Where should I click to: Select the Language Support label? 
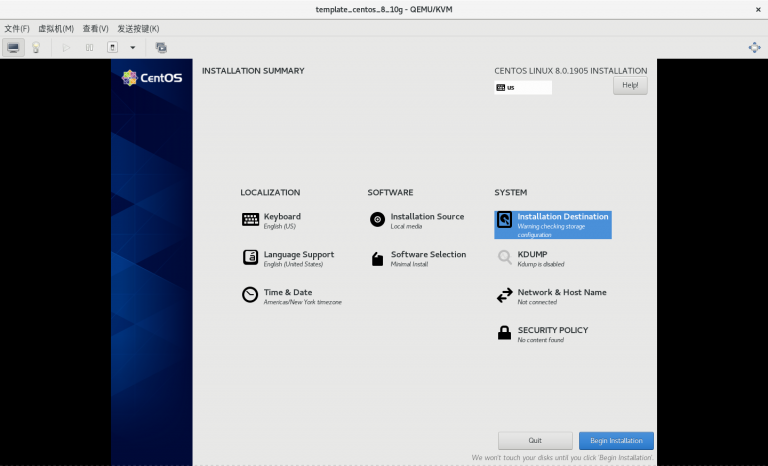[x=299, y=254]
